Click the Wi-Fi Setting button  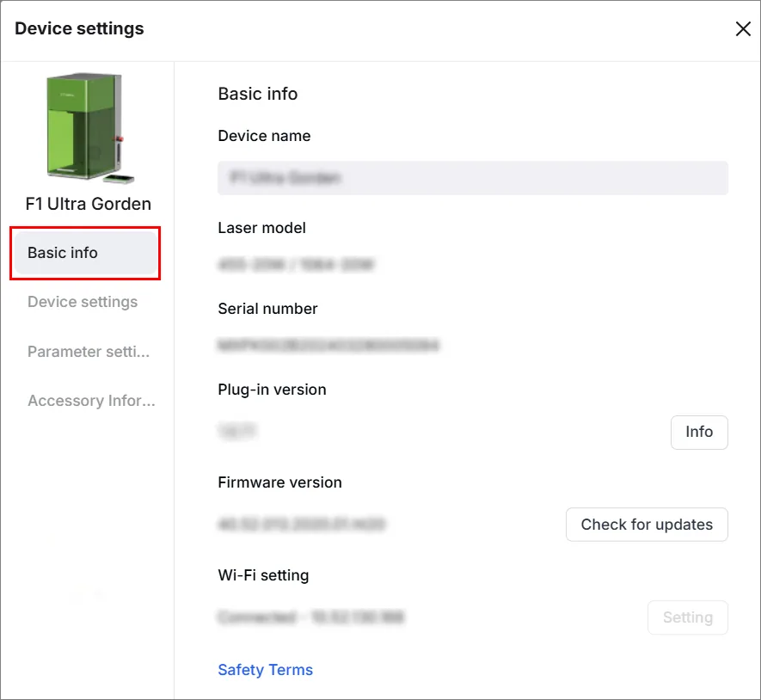click(688, 617)
